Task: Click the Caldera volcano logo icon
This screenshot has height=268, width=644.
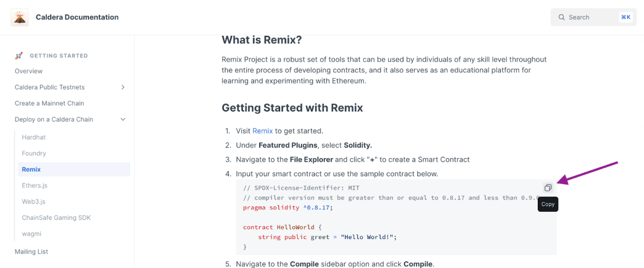Action: tap(20, 17)
